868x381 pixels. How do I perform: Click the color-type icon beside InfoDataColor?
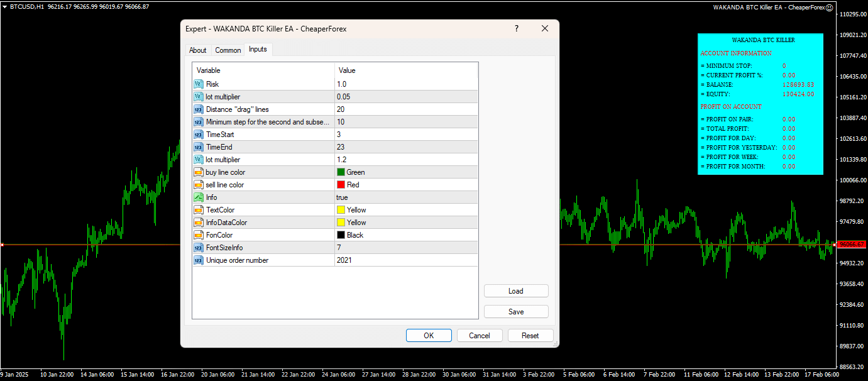point(199,223)
